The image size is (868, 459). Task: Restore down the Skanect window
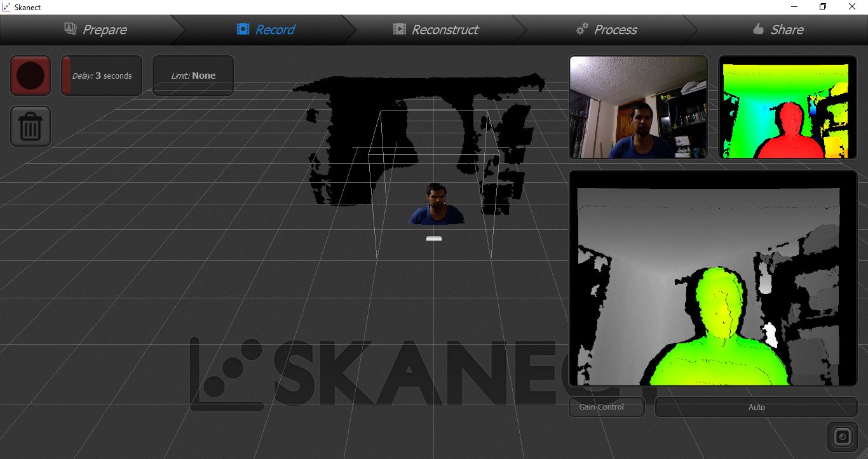[823, 6]
